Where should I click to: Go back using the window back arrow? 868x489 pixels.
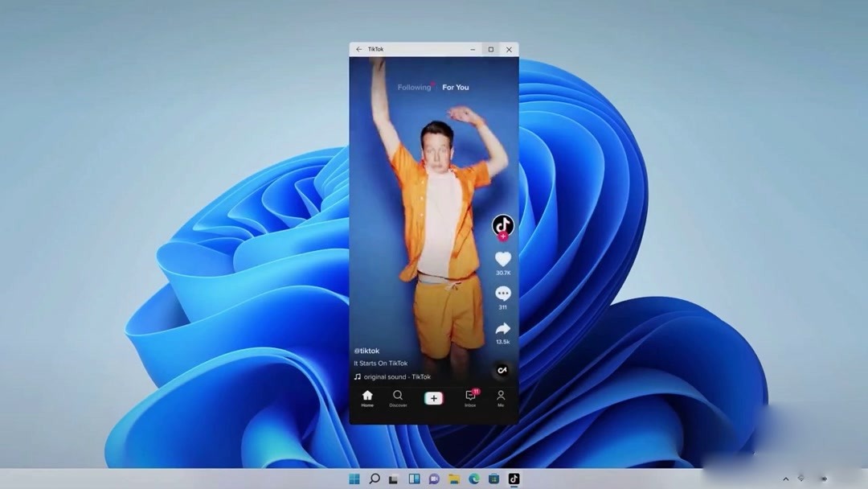(358, 49)
